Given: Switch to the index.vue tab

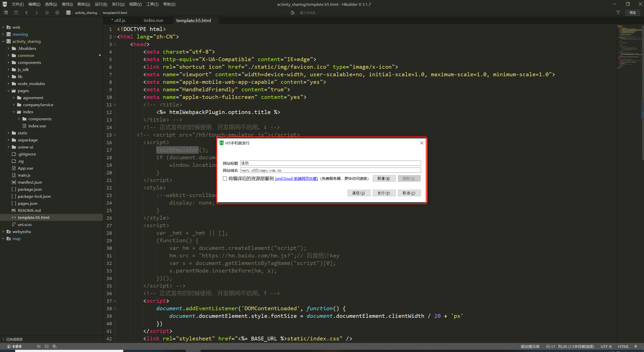Looking at the screenshot, I should click(x=153, y=20).
